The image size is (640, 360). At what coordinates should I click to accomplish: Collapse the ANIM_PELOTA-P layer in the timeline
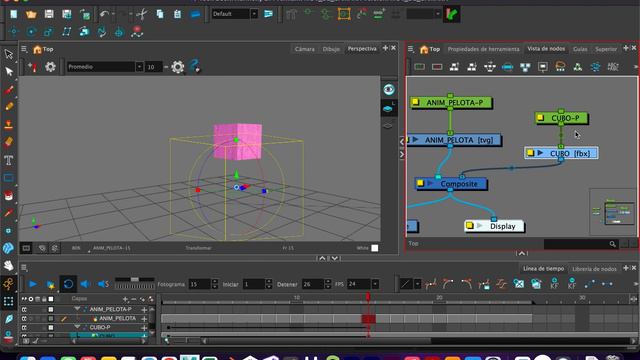pos(77,309)
